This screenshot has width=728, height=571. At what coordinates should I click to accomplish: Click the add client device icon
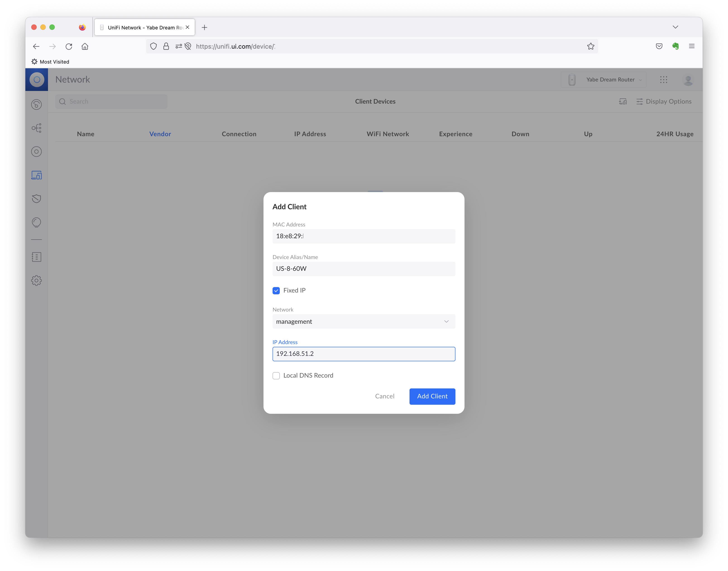[623, 102]
